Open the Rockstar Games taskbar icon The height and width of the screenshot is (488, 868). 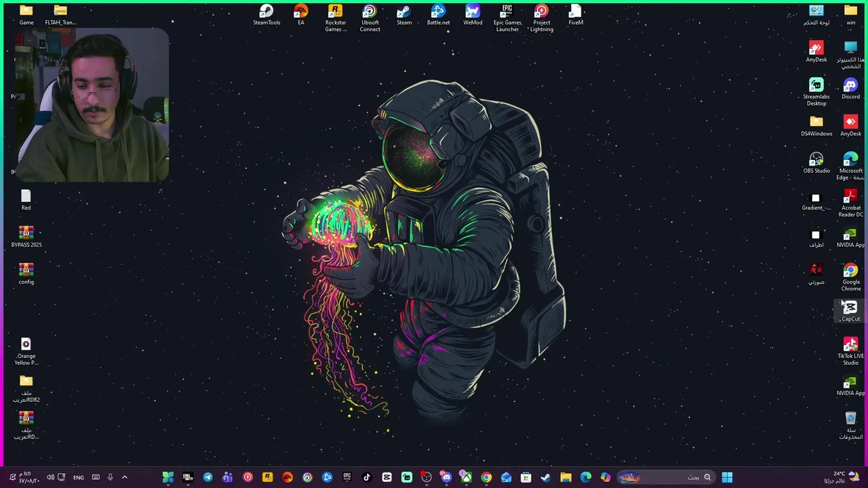[267, 477]
